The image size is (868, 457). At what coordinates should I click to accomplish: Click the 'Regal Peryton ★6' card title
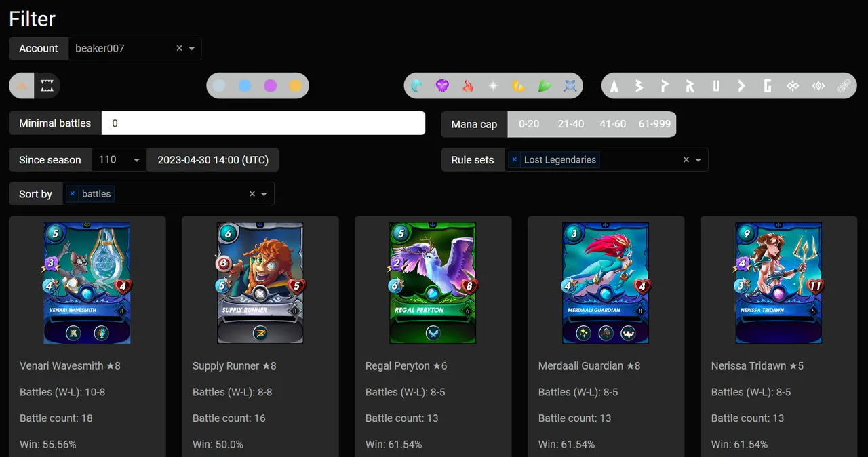(406, 365)
